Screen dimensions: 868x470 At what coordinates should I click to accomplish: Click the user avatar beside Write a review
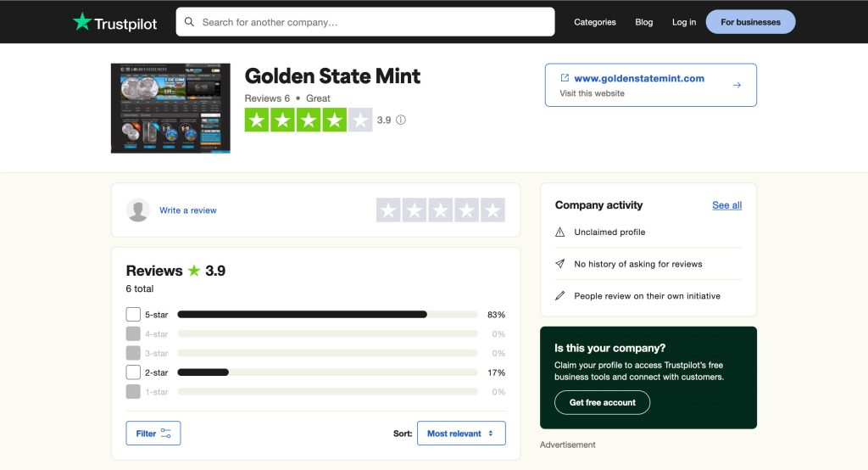pos(138,210)
